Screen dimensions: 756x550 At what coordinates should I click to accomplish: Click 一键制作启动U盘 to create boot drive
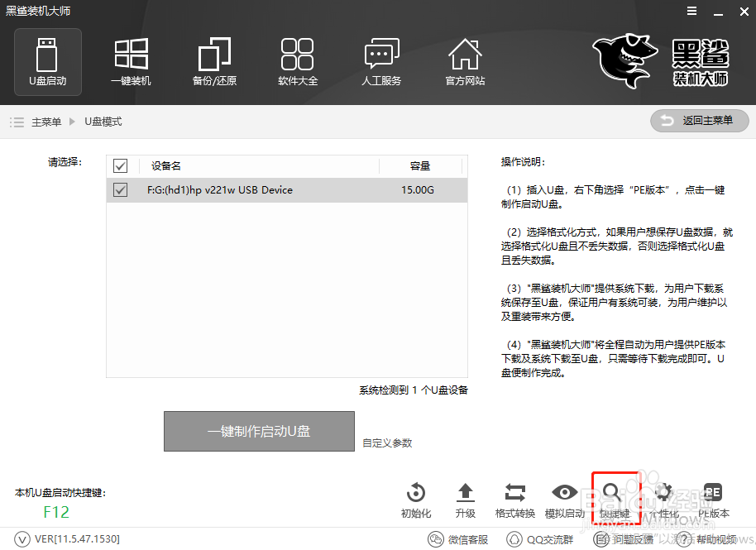[259, 431]
